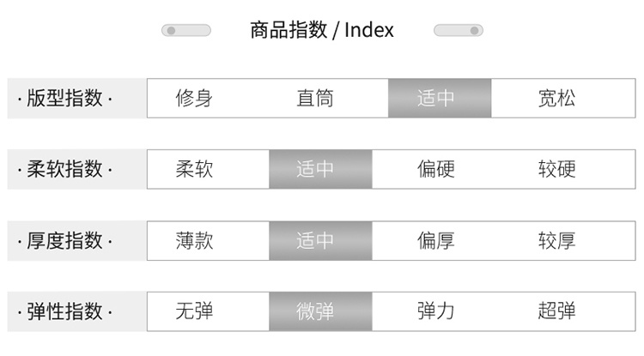Select 弹力 elasticity option
This screenshot has height=356, width=644.
point(436,311)
